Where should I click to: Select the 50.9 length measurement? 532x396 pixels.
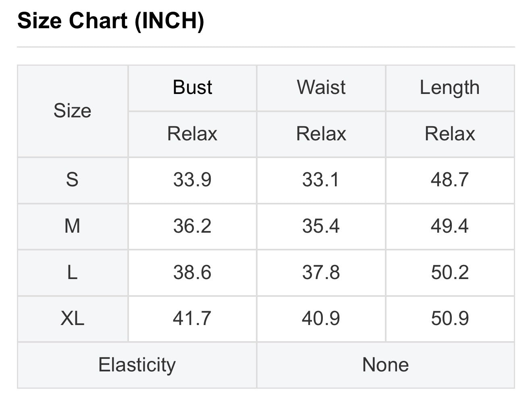pyautogui.click(x=450, y=319)
